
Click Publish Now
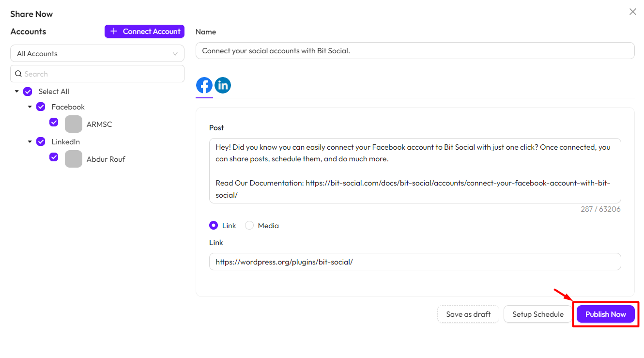(606, 314)
